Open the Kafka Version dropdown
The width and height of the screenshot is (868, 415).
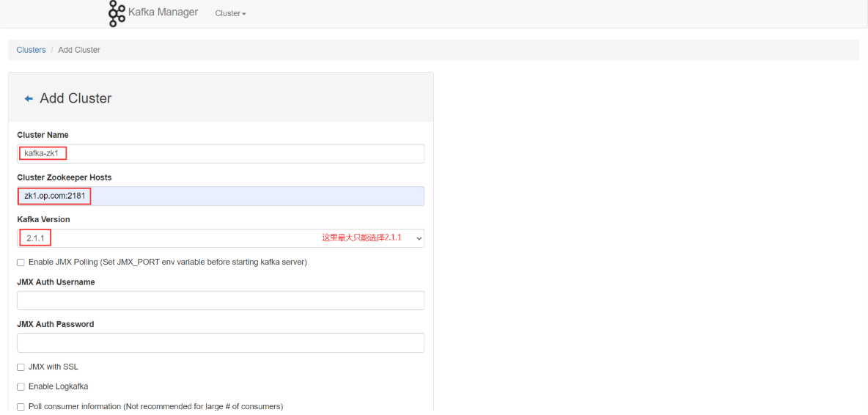[221, 238]
